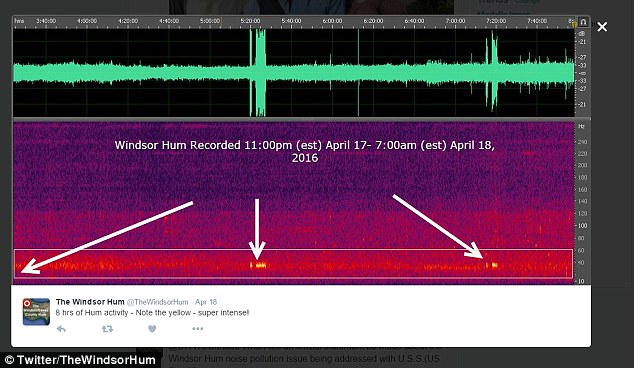The width and height of the screenshot is (634, 368).
Task: Open The Windsor Hum profile avatar
Action: pos(36,311)
